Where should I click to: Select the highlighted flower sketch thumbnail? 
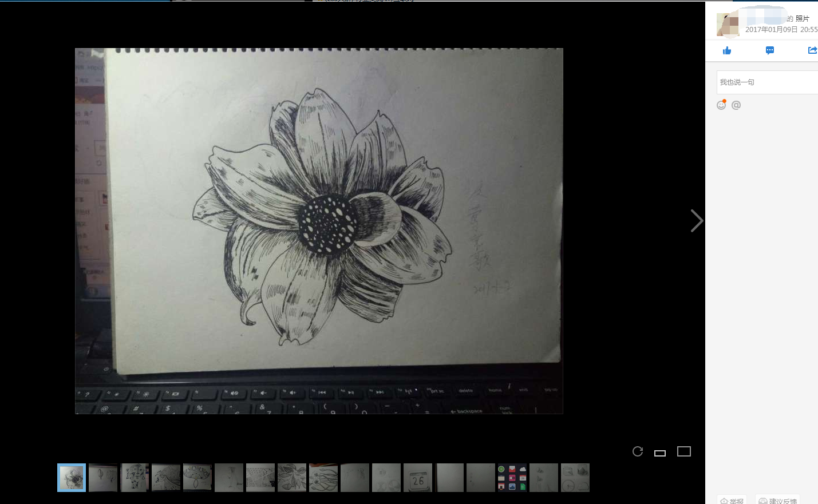tap(72, 478)
